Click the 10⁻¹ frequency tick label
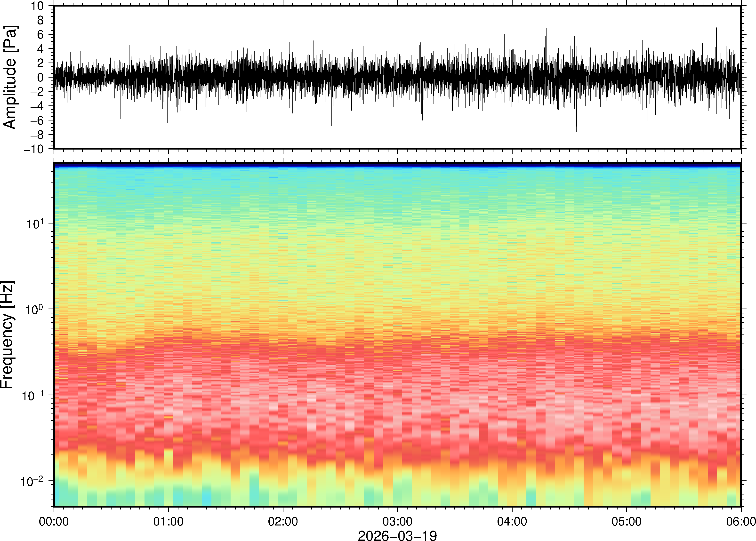The image size is (756, 541). pos(33,395)
